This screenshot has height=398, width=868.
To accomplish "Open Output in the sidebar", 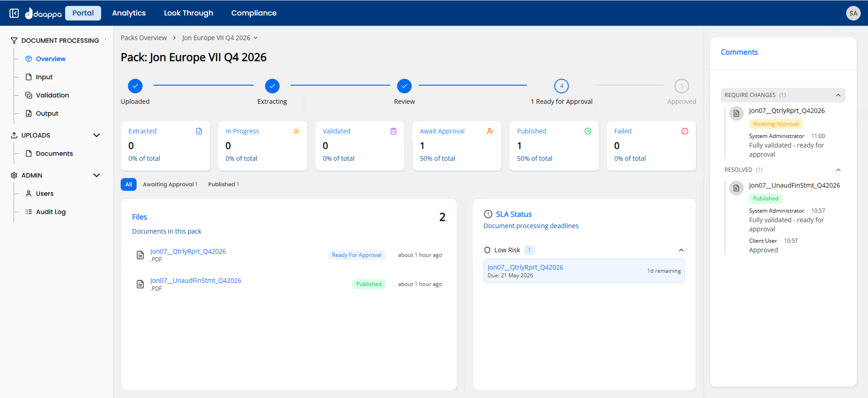I will click(x=47, y=113).
